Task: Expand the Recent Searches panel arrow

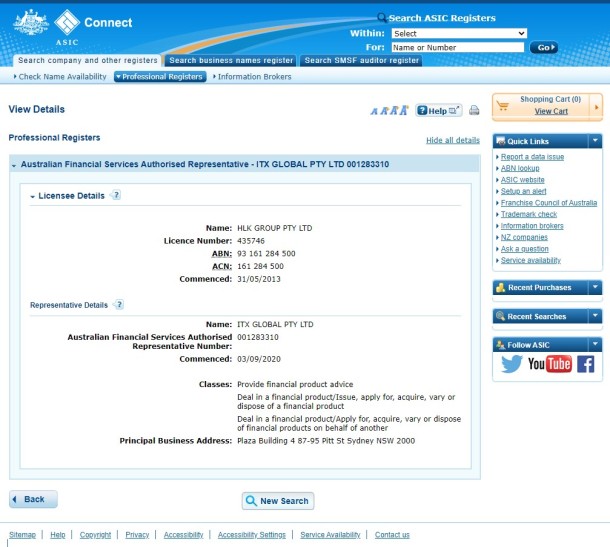Action: [x=595, y=316]
